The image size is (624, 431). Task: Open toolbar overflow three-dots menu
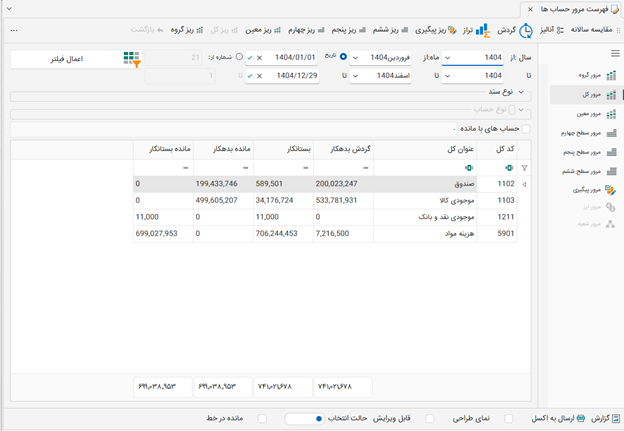(x=14, y=30)
